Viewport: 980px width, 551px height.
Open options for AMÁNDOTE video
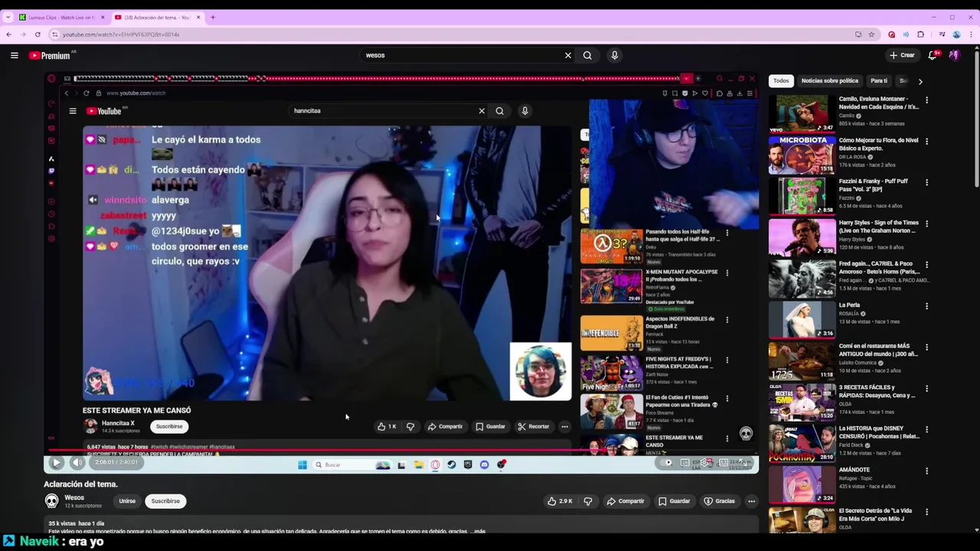click(x=926, y=471)
